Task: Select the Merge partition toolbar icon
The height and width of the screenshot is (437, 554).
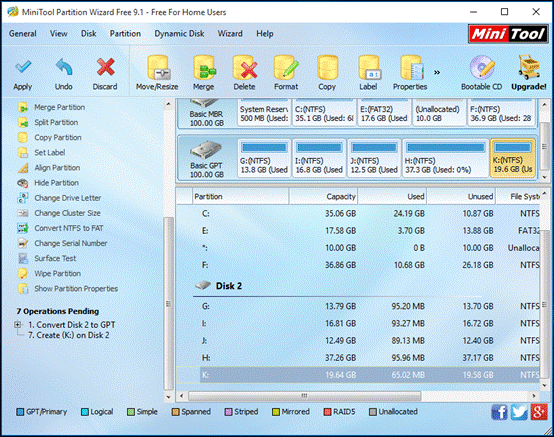Action: pos(204,68)
